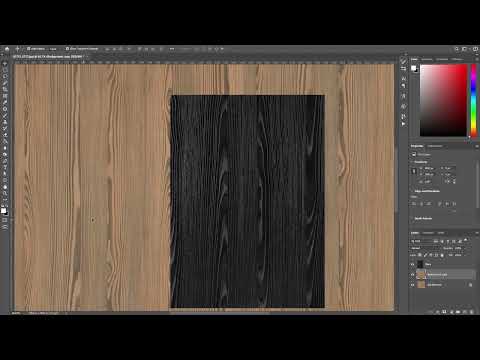480x360 pixels.
Task: Click lock all icon in Layers lock row
Action: pos(442,255)
